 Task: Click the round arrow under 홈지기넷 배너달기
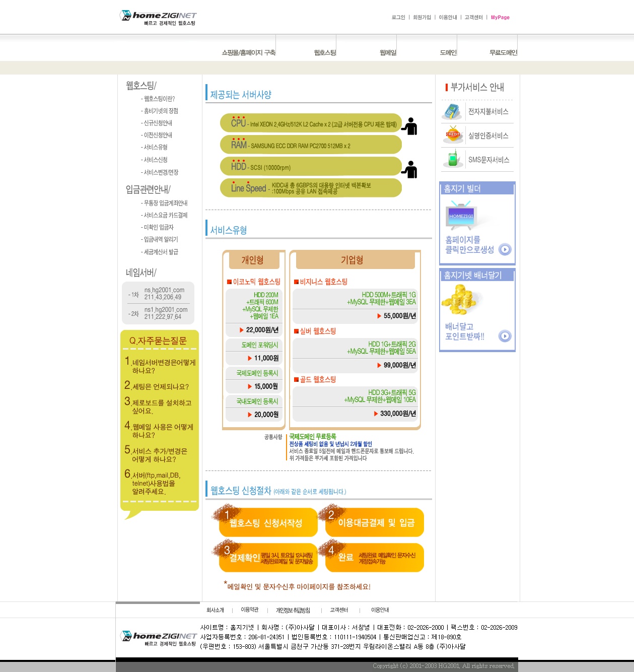(x=505, y=336)
